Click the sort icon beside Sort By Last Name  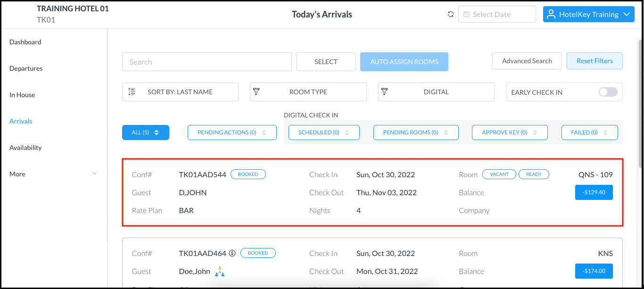[132, 92]
